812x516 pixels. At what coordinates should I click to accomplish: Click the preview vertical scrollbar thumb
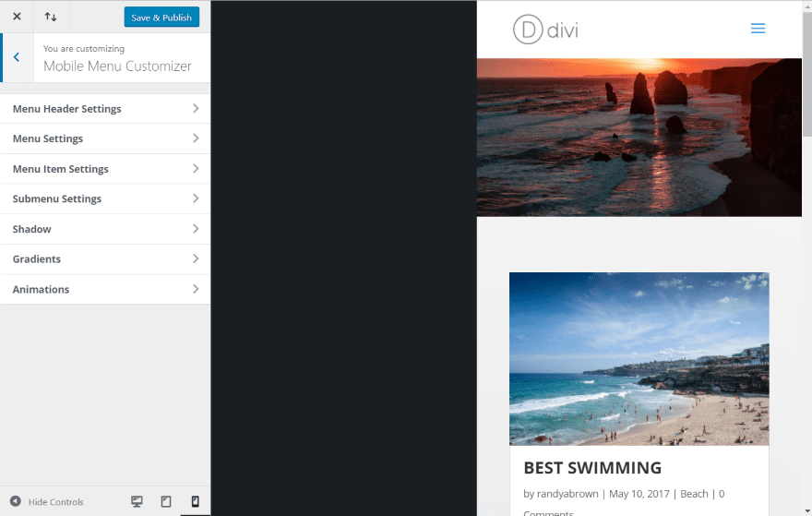[x=806, y=74]
